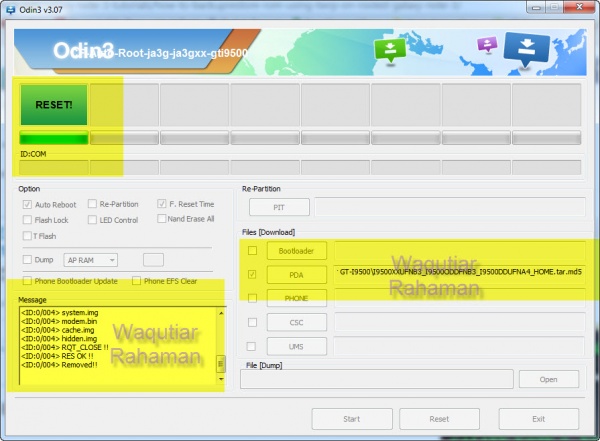Click the first ID:COM port box
Image resolution: width=600 pixels, height=441 pixels.
pyautogui.click(x=54, y=167)
